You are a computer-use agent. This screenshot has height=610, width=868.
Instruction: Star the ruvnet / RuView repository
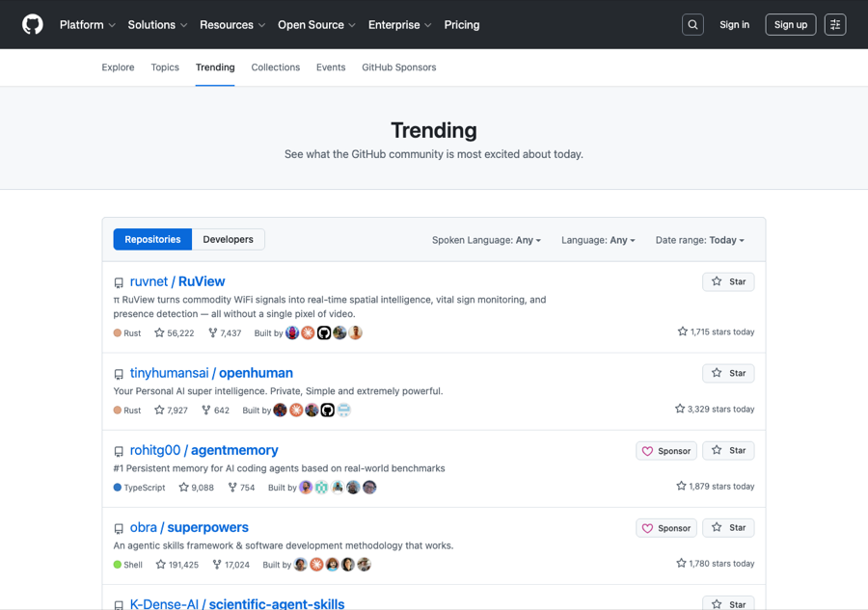point(728,281)
